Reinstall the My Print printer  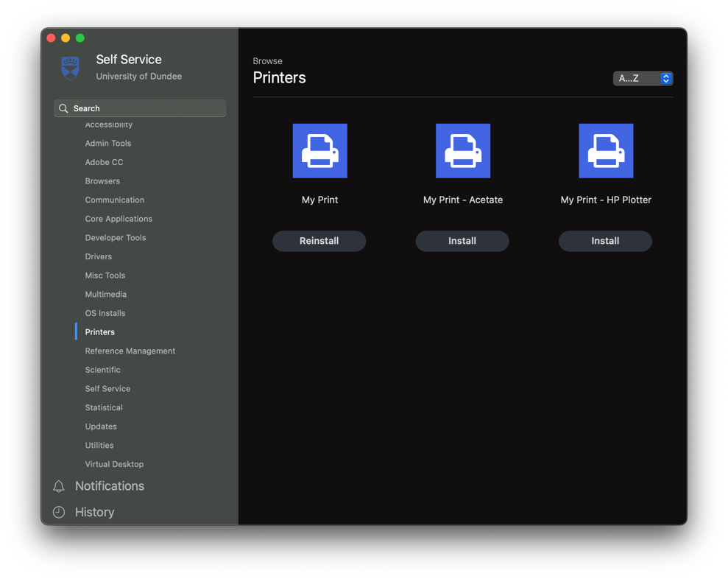(319, 241)
